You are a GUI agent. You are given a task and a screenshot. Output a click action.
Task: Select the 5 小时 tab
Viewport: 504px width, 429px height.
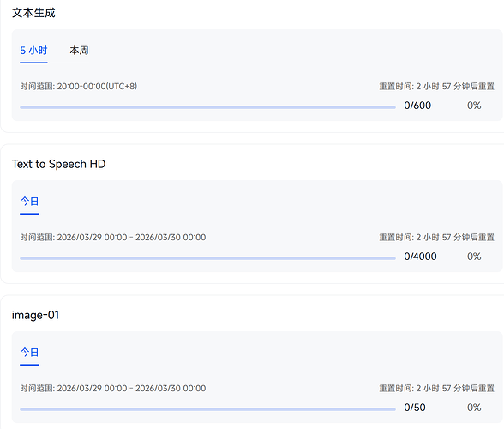tap(33, 51)
